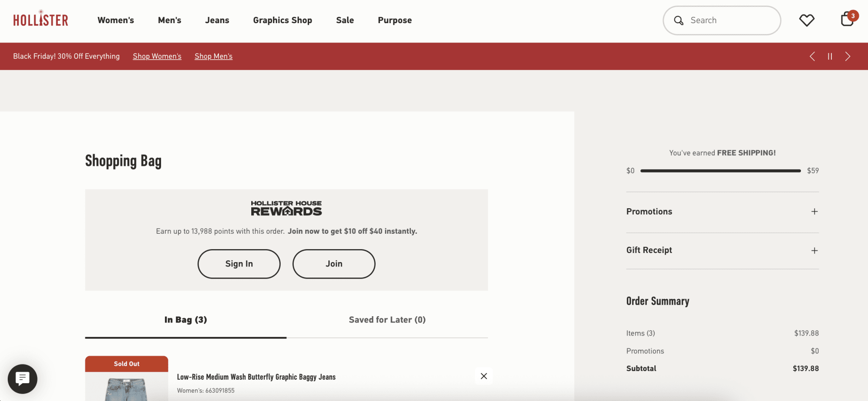Image resolution: width=868 pixels, height=401 pixels.
Task: Follow the Shop Men's banner link
Action: coord(213,56)
